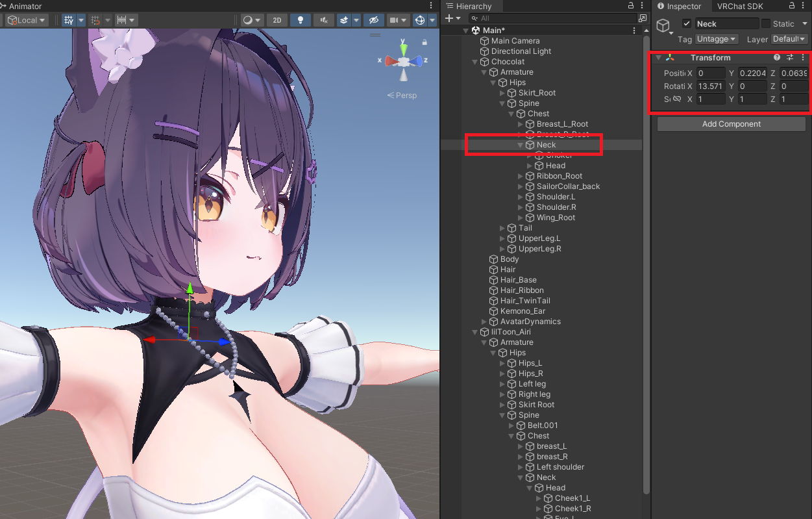The image size is (812, 519).
Task: Toggle scene lighting with the lightbulb icon
Action: (x=300, y=20)
